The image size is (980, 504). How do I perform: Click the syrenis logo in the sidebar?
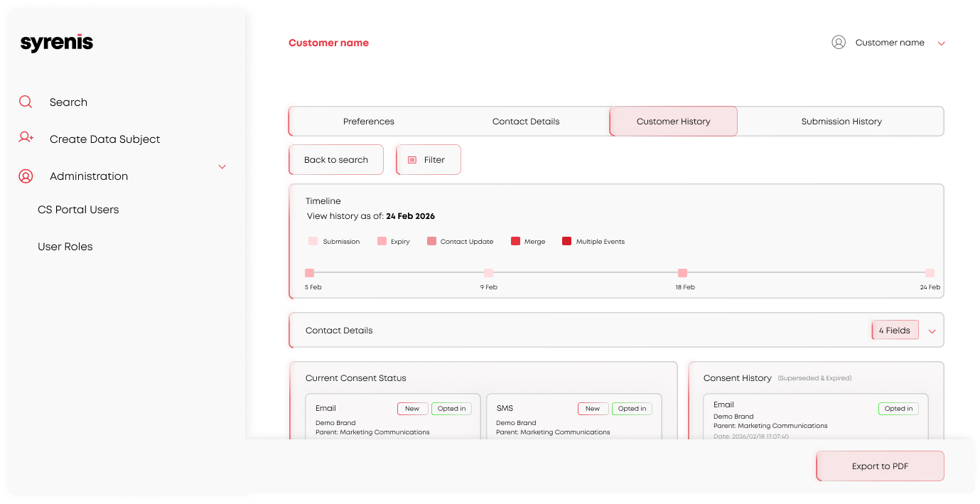(56, 42)
